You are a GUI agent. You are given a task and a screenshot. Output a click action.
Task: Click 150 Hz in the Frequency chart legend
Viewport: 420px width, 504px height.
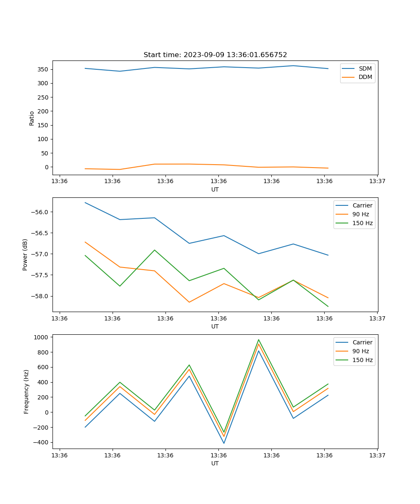coord(362,360)
